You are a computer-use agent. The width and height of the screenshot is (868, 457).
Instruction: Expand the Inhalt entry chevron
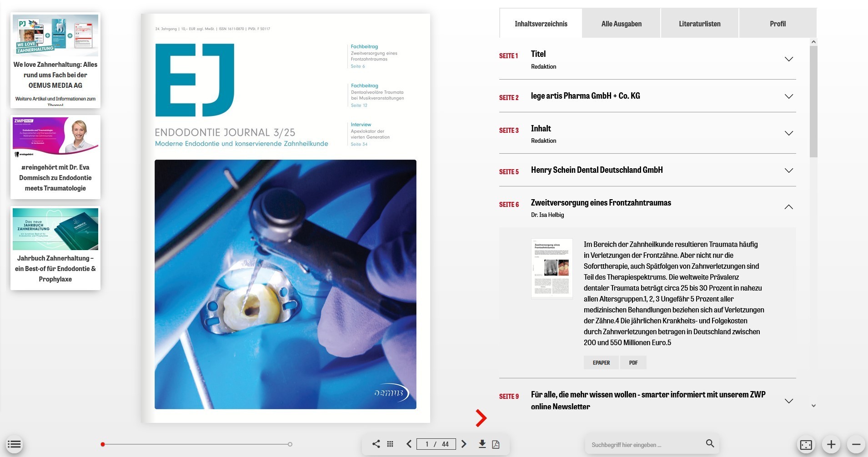[x=789, y=133]
